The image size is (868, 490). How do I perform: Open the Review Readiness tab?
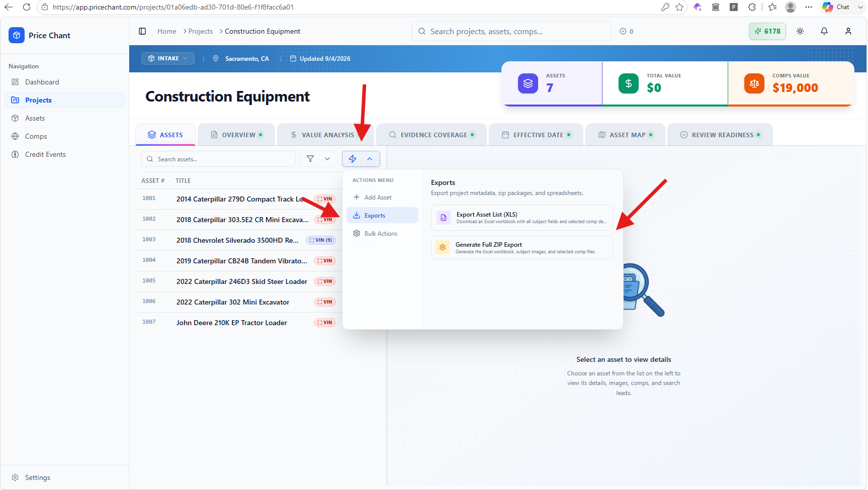(720, 135)
